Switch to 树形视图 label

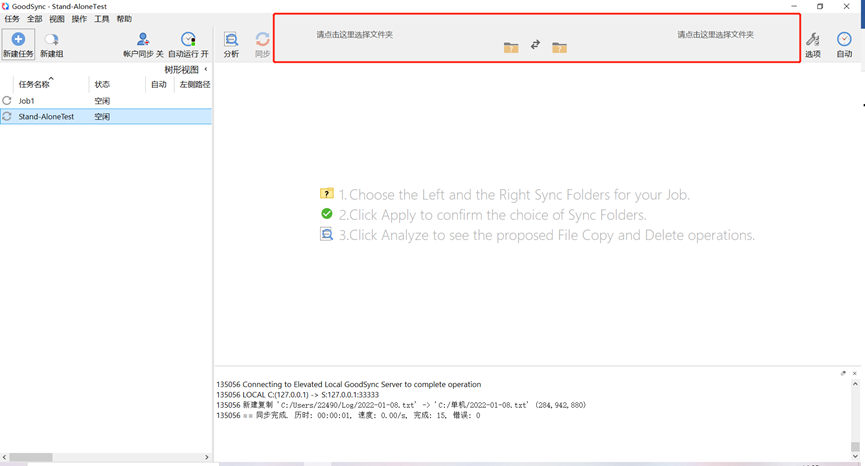pyautogui.click(x=181, y=69)
